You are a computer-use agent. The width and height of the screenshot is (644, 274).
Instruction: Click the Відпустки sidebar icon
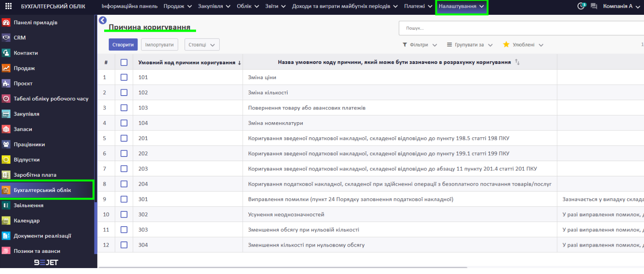tap(6, 159)
